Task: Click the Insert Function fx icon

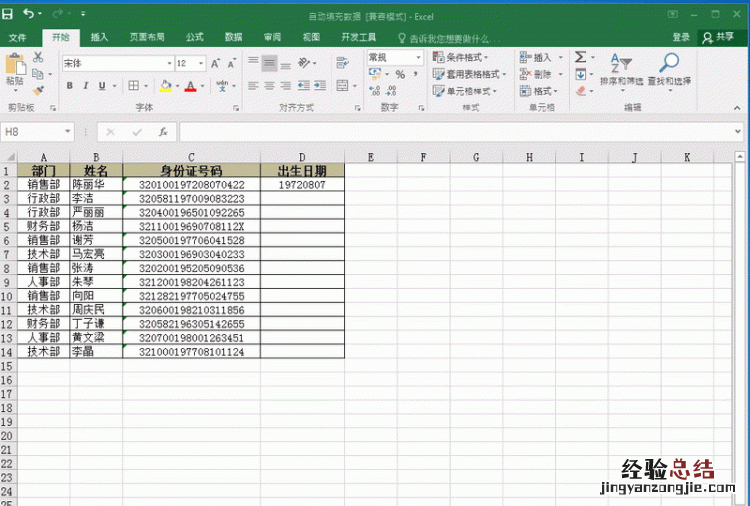Action: point(163,132)
